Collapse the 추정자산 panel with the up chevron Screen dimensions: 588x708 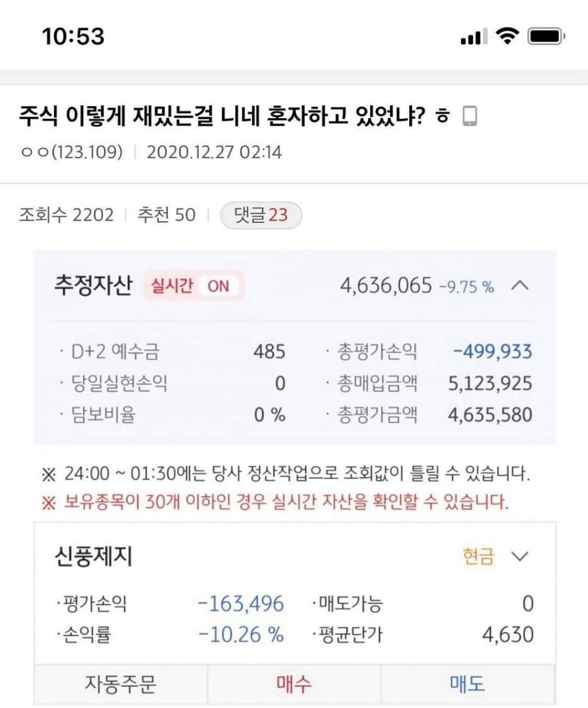point(520,285)
